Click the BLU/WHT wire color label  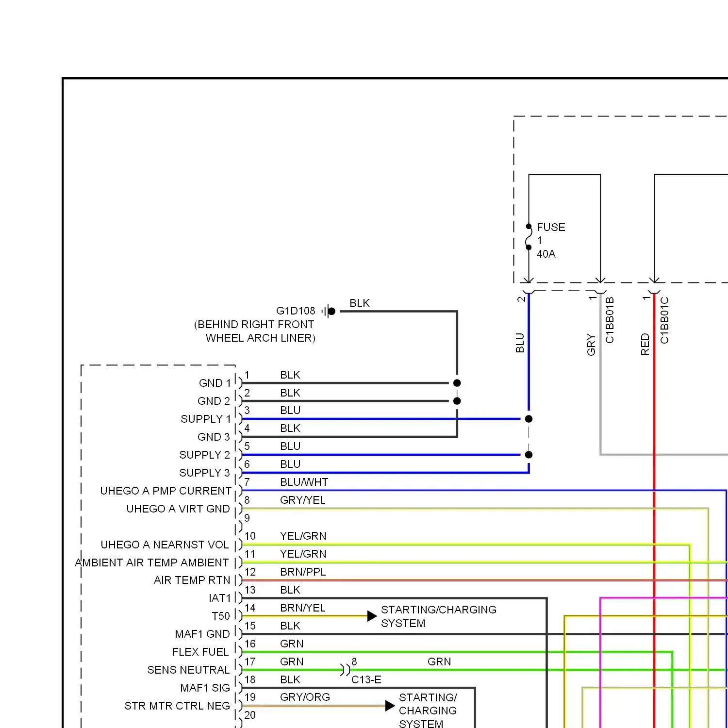coord(304,482)
